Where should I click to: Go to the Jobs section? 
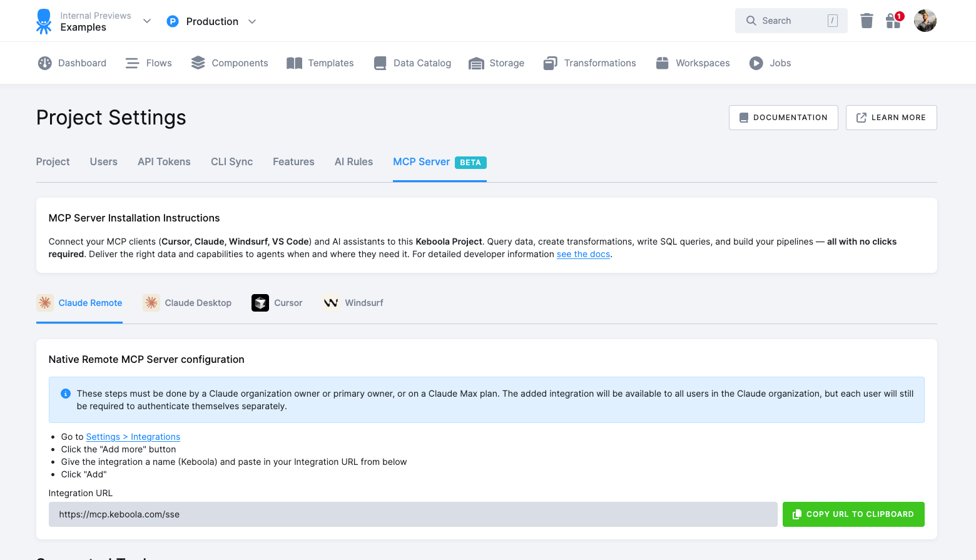click(770, 63)
